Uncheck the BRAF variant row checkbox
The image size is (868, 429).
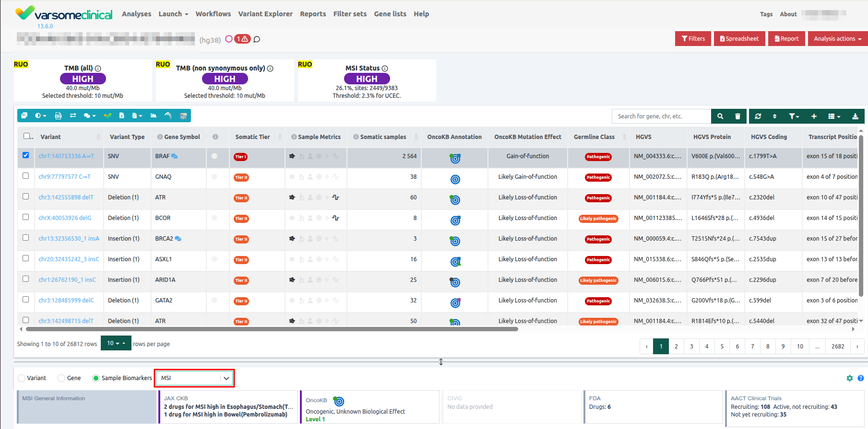(x=26, y=155)
